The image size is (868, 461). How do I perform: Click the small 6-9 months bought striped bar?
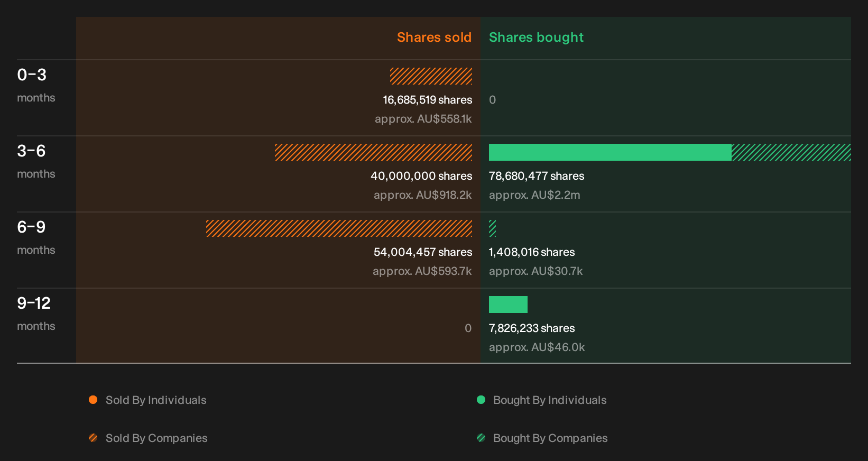pyautogui.click(x=493, y=228)
